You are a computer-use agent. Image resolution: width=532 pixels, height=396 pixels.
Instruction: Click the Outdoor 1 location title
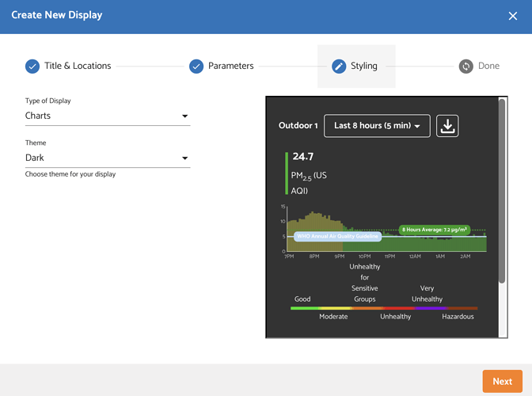pos(298,126)
